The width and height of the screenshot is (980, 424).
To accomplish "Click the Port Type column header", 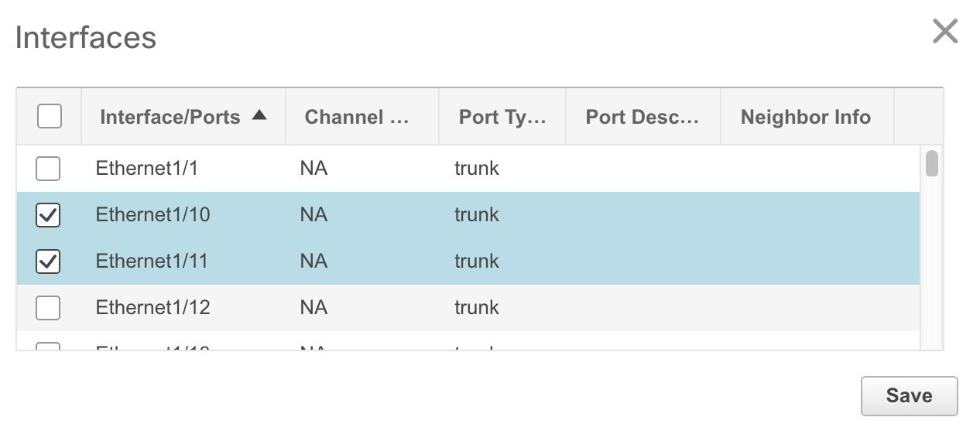I will (x=502, y=117).
